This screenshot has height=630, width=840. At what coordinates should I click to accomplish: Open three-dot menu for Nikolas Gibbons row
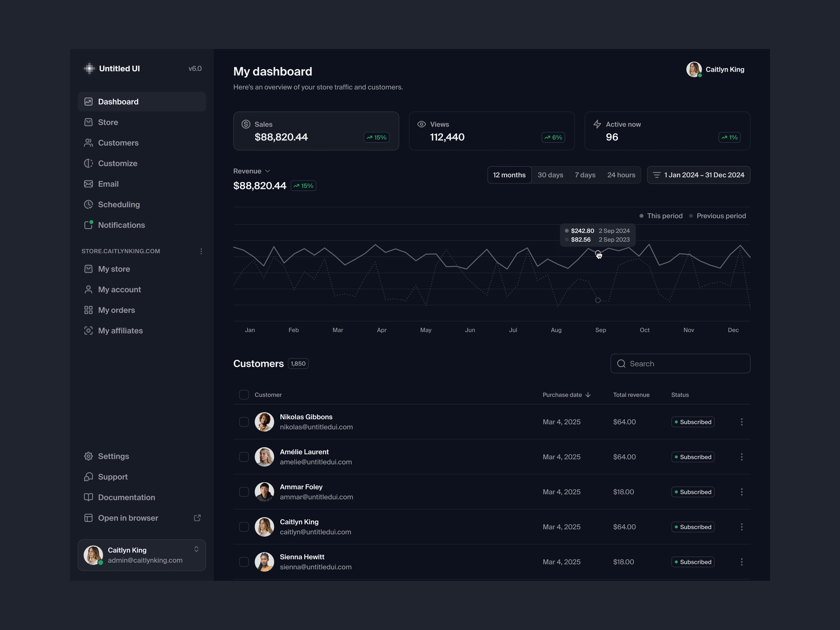pyautogui.click(x=741, y=422)
